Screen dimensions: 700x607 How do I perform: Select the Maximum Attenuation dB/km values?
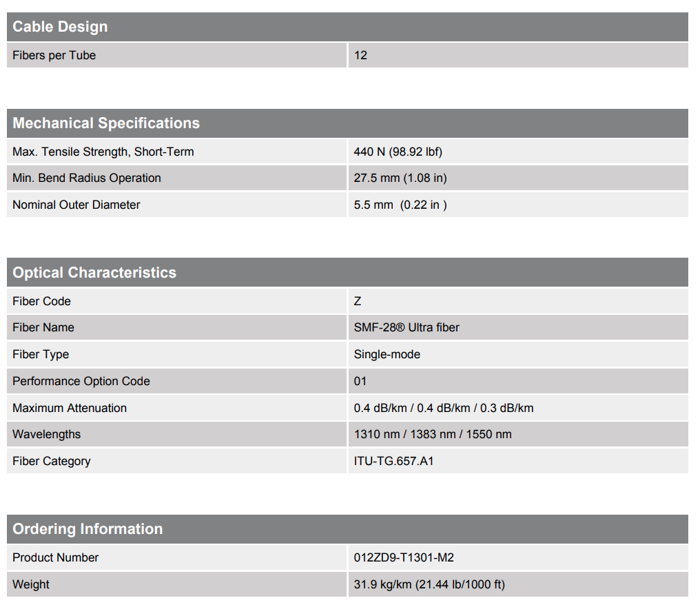(x=444, y=408)
